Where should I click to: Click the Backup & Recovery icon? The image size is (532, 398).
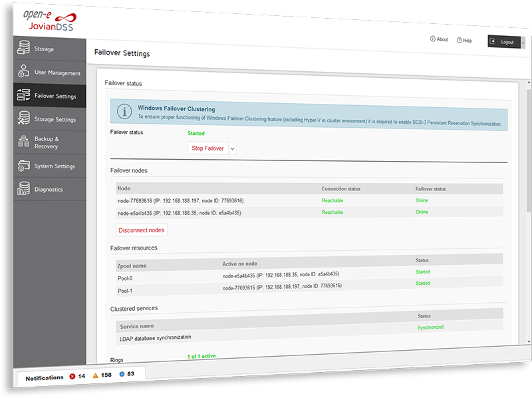24,142
